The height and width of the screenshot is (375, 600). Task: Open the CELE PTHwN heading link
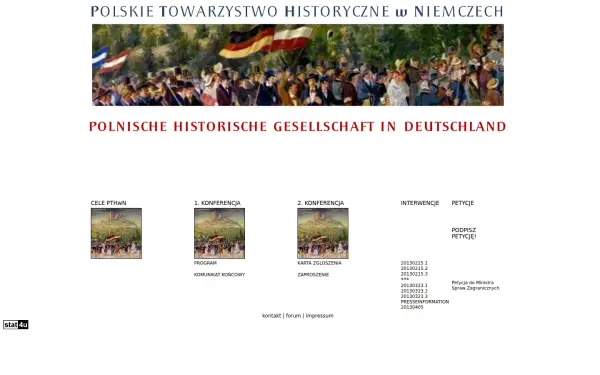tap(108, 203)
